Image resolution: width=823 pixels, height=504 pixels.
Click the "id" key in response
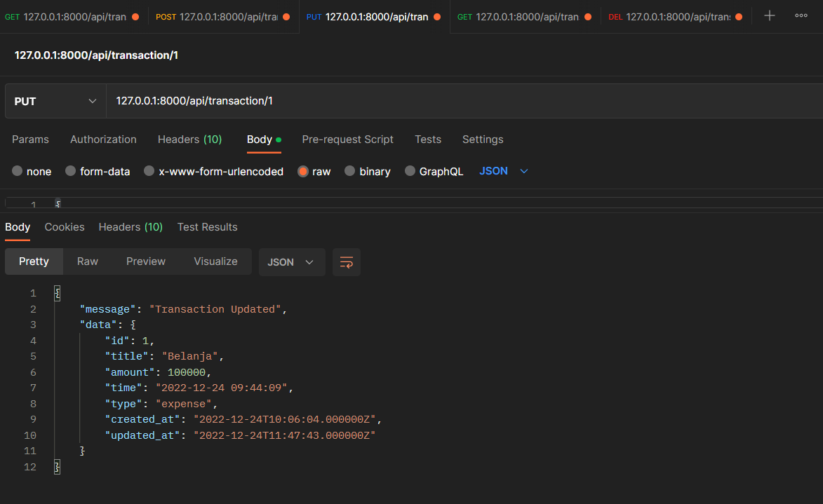pyautogui.click(x=117, y=341)
